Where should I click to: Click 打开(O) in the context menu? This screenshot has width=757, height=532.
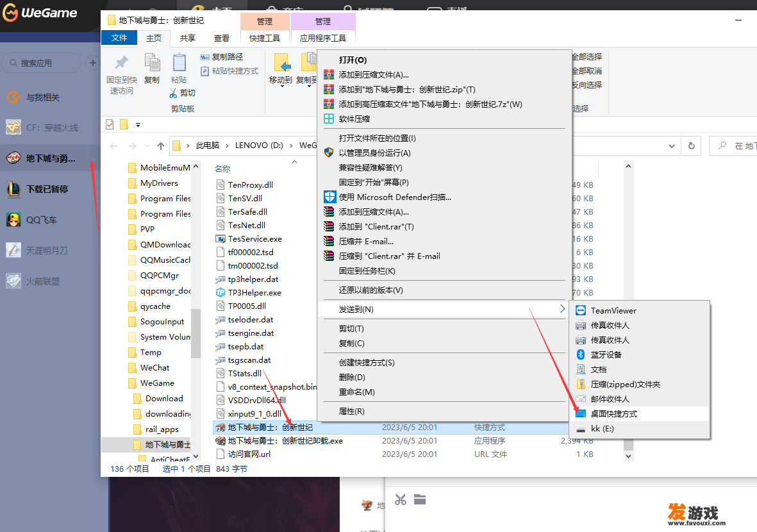pos(444,60)
